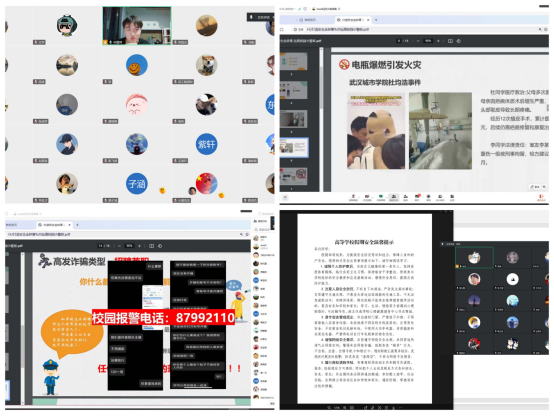Select the 紫轩 participant avatar
554x416 pixels.
tap(207, 144)
